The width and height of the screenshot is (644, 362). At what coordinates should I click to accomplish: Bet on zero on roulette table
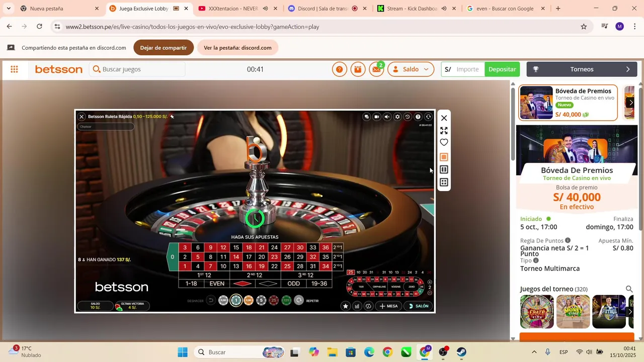click(x=173, y=257)
